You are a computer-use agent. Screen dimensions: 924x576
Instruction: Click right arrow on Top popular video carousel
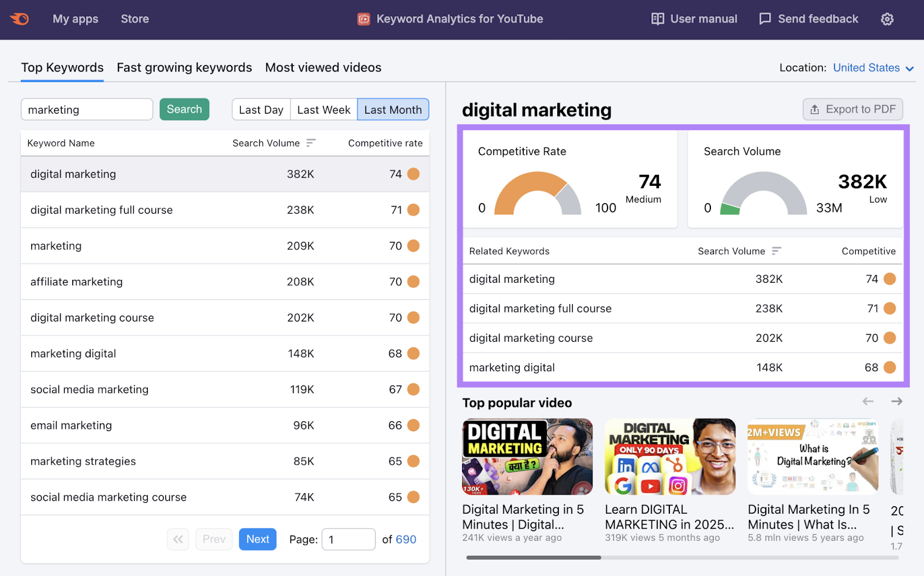pyautogui.click(x=896, y=402)
